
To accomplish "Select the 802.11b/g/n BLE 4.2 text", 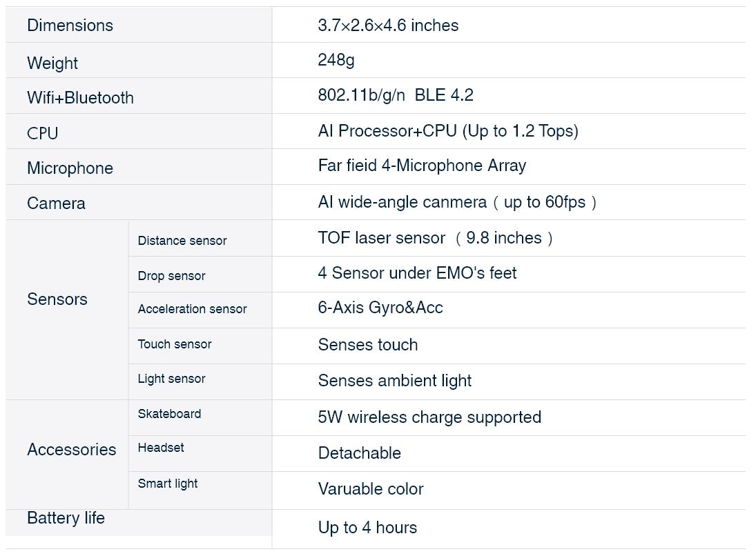I will tap(396, 95).
